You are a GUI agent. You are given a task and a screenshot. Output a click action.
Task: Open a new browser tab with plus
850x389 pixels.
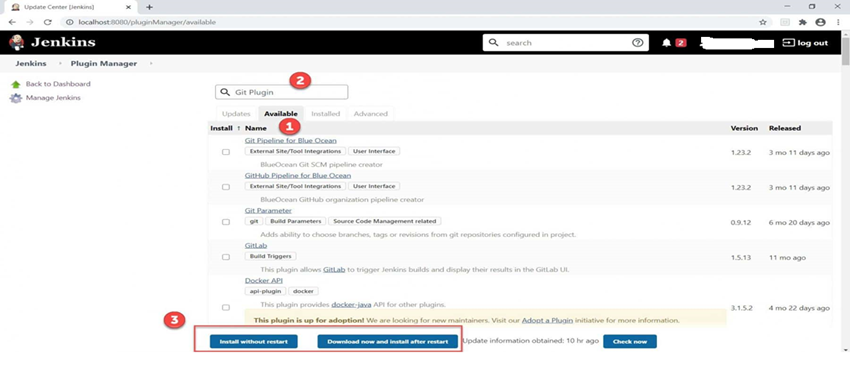pyautogui.click(x=150, y=7)
